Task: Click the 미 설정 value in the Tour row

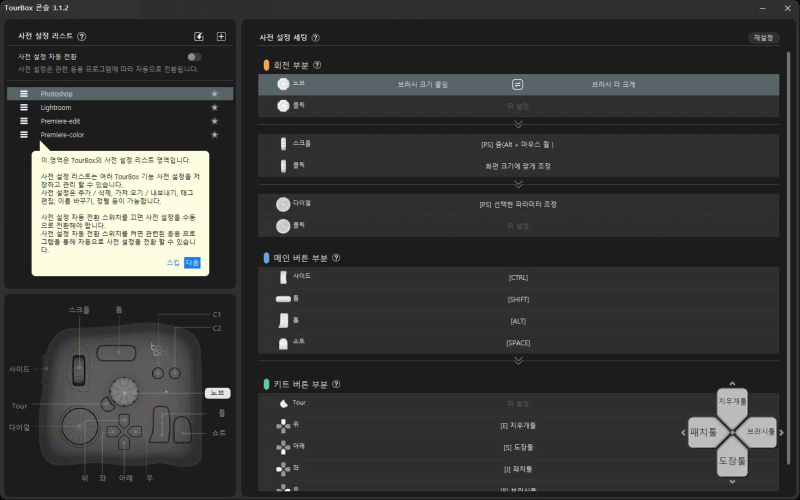Action: (518, 404)
